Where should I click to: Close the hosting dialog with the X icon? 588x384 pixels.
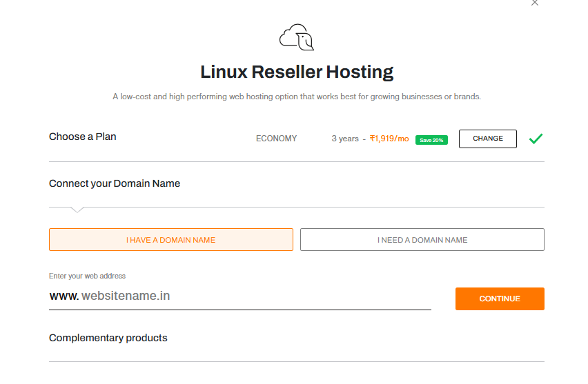coord(535,3)
